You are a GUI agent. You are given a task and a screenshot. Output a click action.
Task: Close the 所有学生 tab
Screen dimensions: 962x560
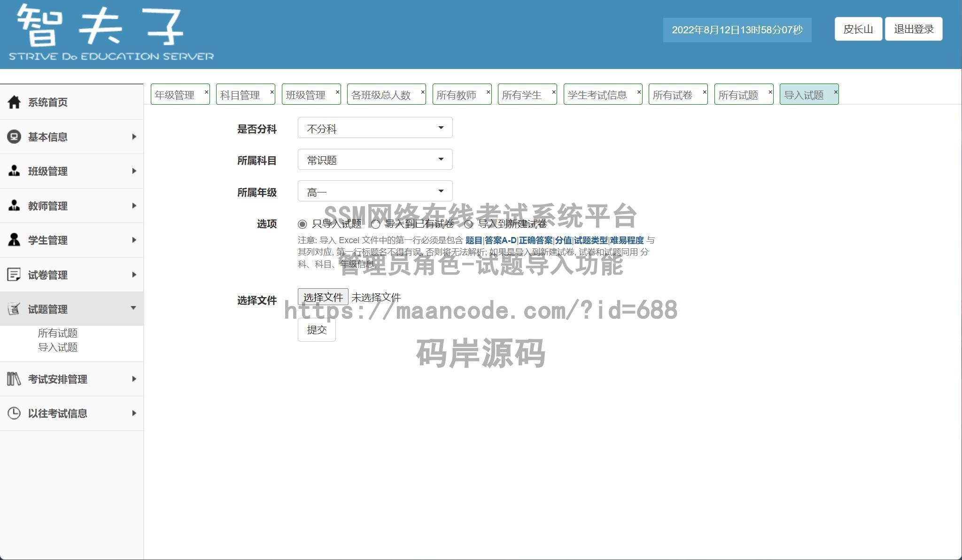pyautogui.click(x=554, y=92)
